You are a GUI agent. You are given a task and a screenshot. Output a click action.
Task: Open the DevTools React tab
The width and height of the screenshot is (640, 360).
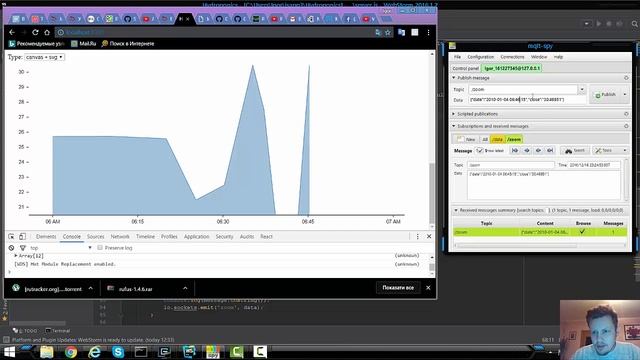[266, 236]
